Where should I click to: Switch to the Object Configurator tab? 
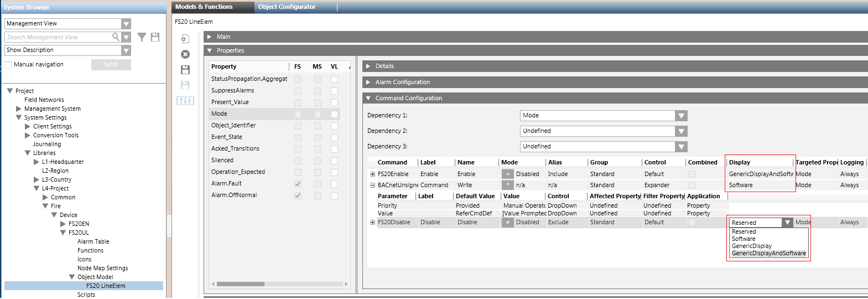click(x=287, y=7)
